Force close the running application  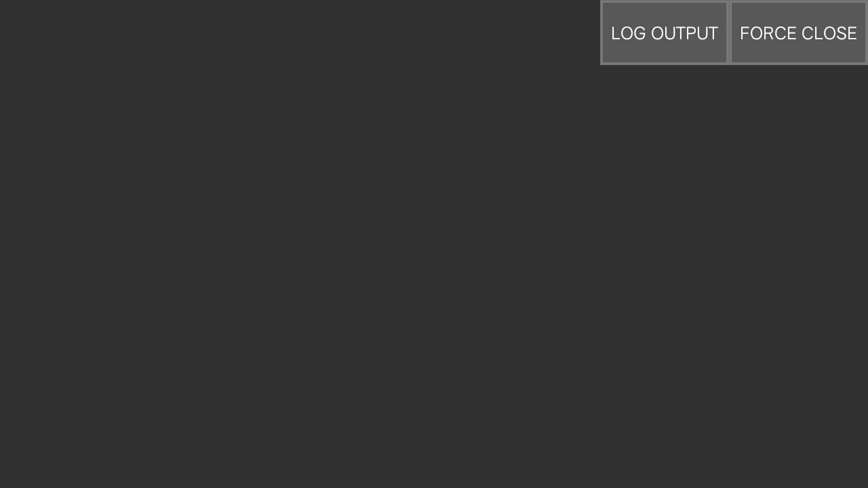[798, 33]
